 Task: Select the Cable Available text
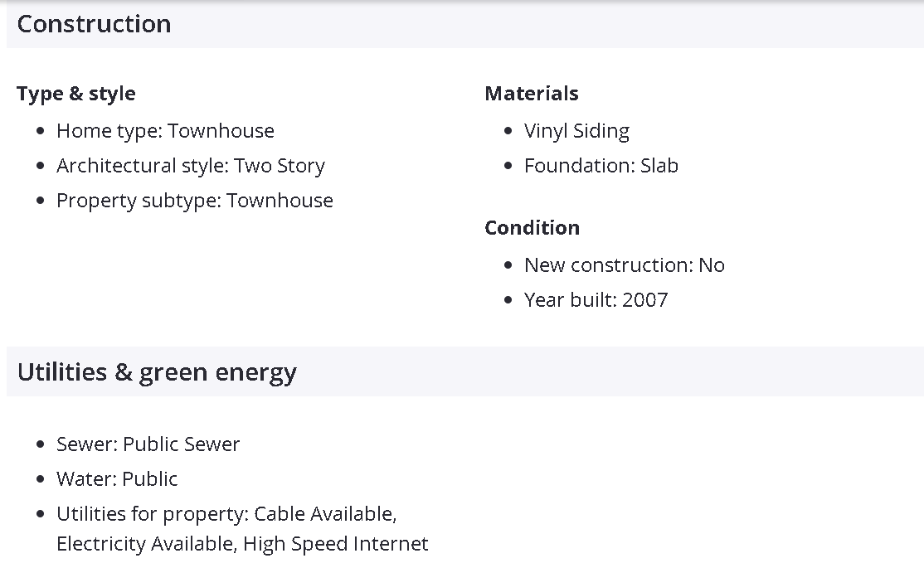click(325, 514)
